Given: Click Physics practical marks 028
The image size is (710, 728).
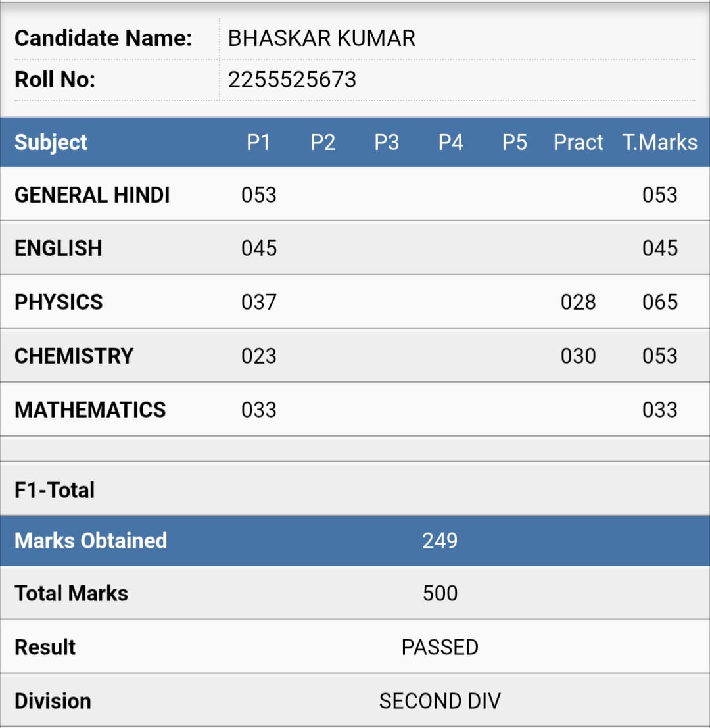Looking at the screenshot, I should click(x=579, y=303).
